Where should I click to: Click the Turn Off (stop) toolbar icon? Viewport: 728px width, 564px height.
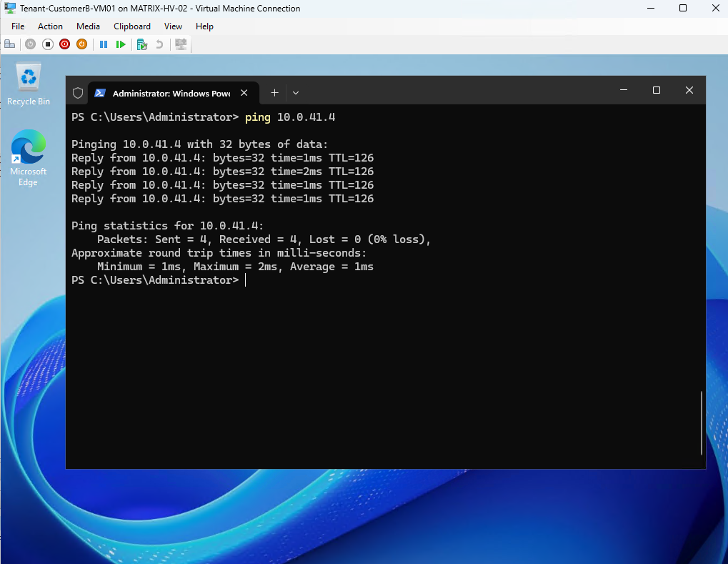click(x=47, y=44)
